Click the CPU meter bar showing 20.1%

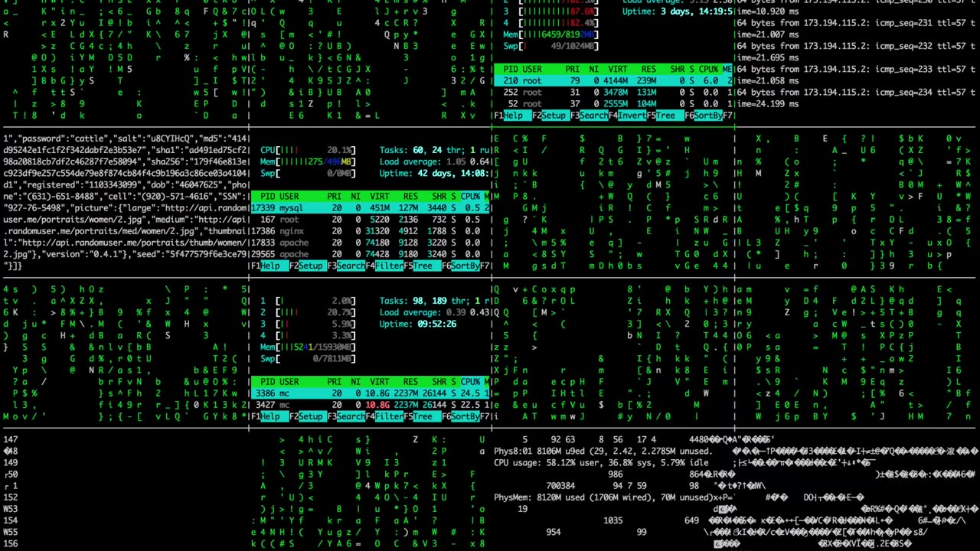[308, 150]
